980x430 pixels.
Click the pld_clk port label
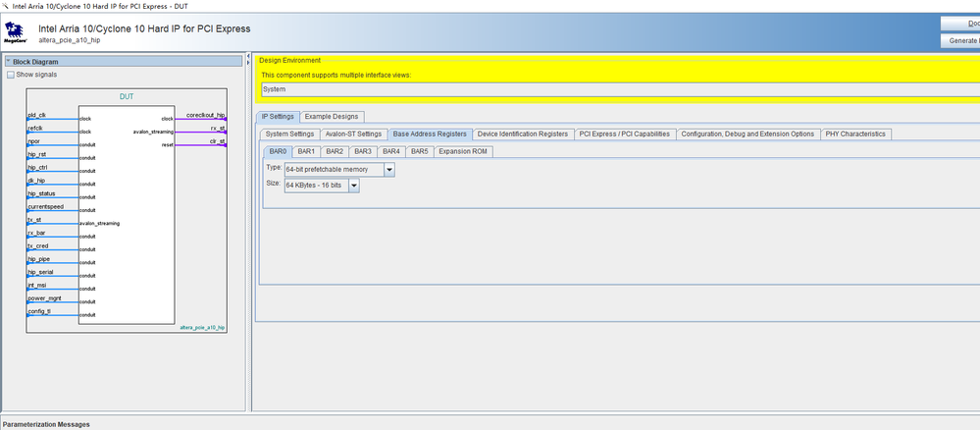click(x=37, y=115)
